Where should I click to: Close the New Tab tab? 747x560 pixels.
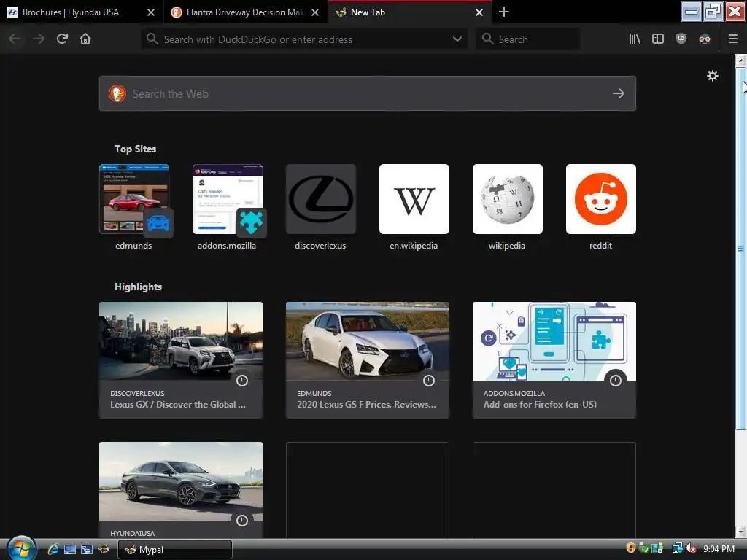point(479,12)
